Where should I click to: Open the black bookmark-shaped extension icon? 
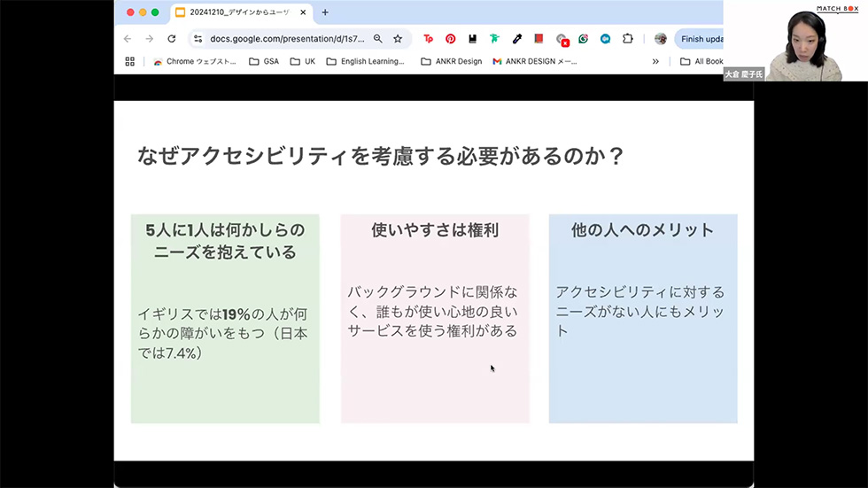(x=472, y=39)
